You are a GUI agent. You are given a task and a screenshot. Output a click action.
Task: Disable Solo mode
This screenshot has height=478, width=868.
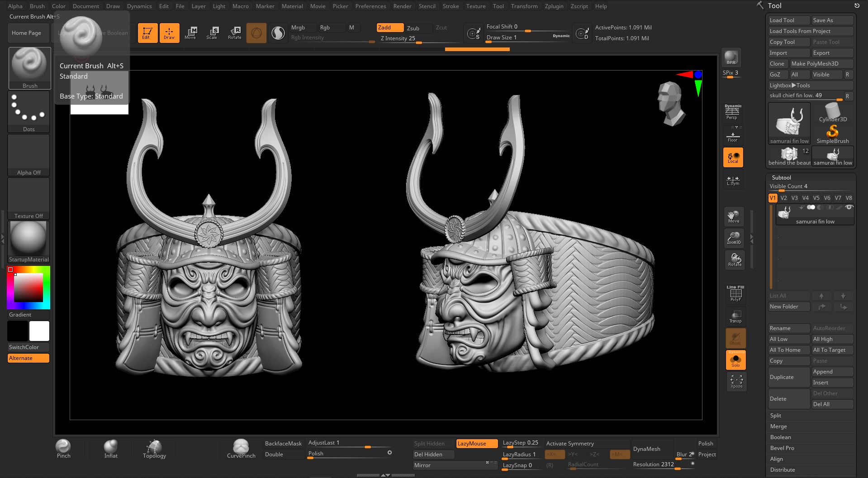pos(735,360)
